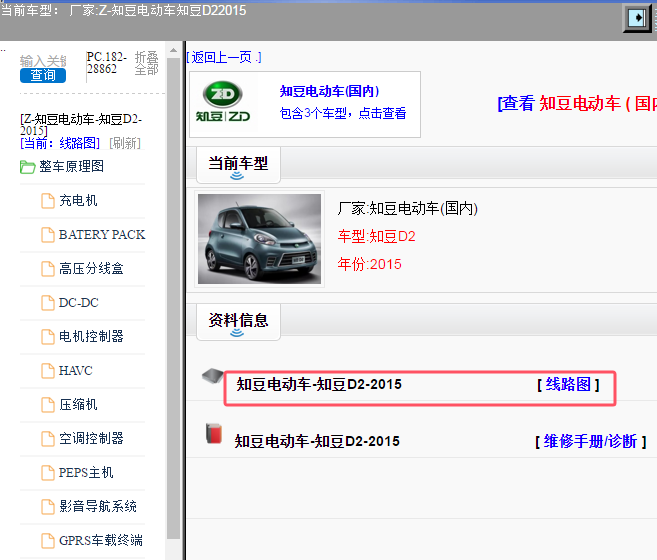The width and height of the screenshot is (657, 560).
Task: Open the 线路图 link for 知豆D2-2015
Action: (x=568, y=384)
